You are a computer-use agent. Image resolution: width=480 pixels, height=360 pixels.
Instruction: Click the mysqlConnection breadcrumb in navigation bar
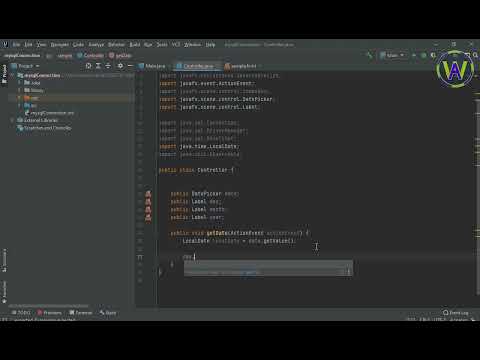pos(22,55)
